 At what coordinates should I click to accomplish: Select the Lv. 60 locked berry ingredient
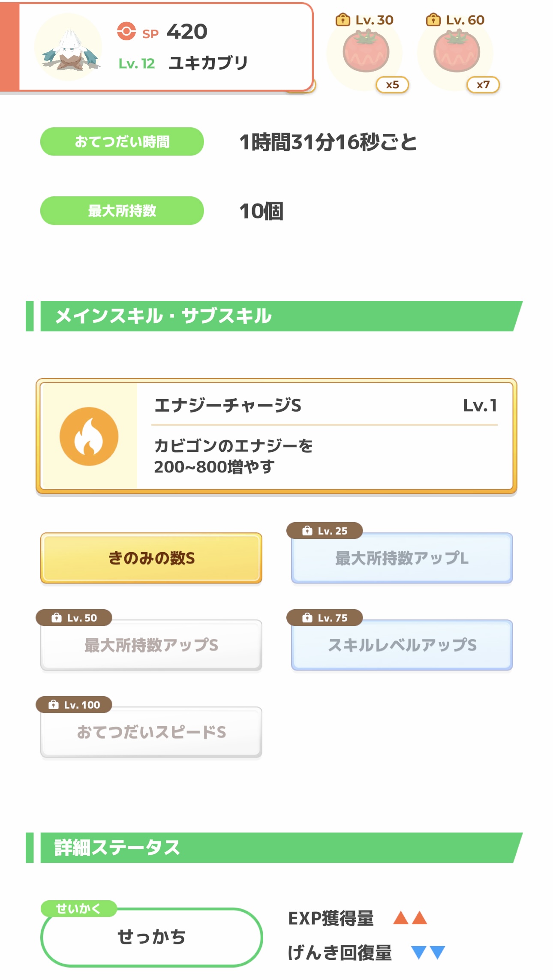(456, 51)
